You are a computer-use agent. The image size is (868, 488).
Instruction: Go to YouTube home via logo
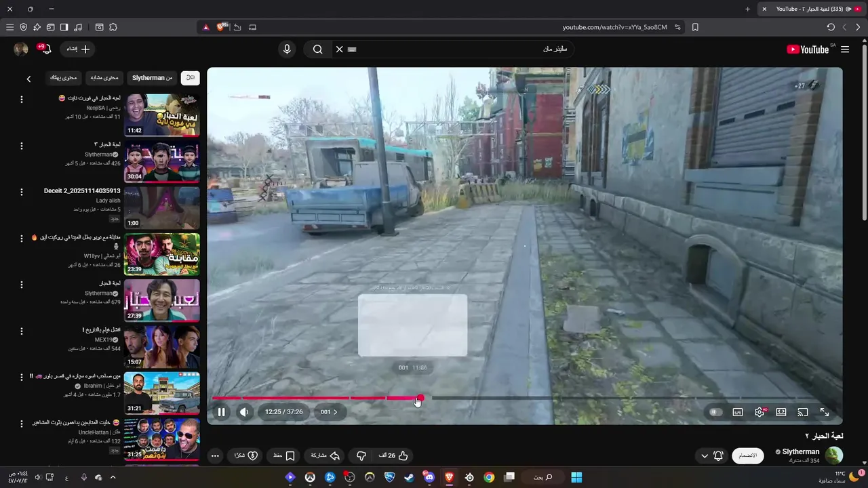[x=808, y=49]
